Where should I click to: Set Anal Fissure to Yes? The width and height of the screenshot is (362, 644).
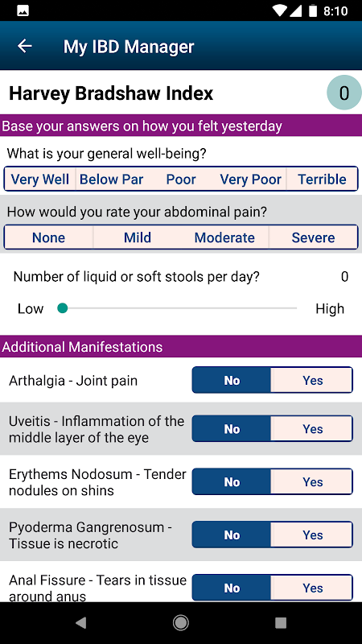[312, 588]
